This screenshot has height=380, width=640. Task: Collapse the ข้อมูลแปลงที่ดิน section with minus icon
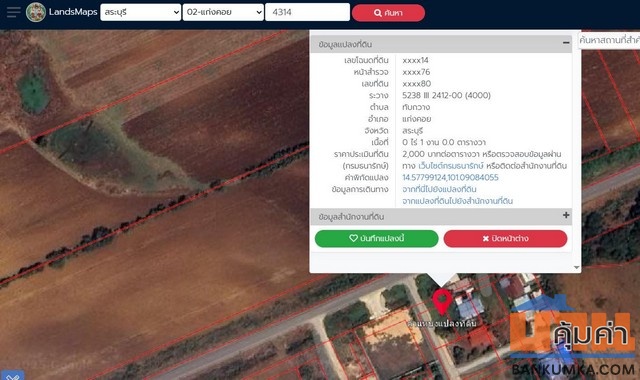click(566, 43)
